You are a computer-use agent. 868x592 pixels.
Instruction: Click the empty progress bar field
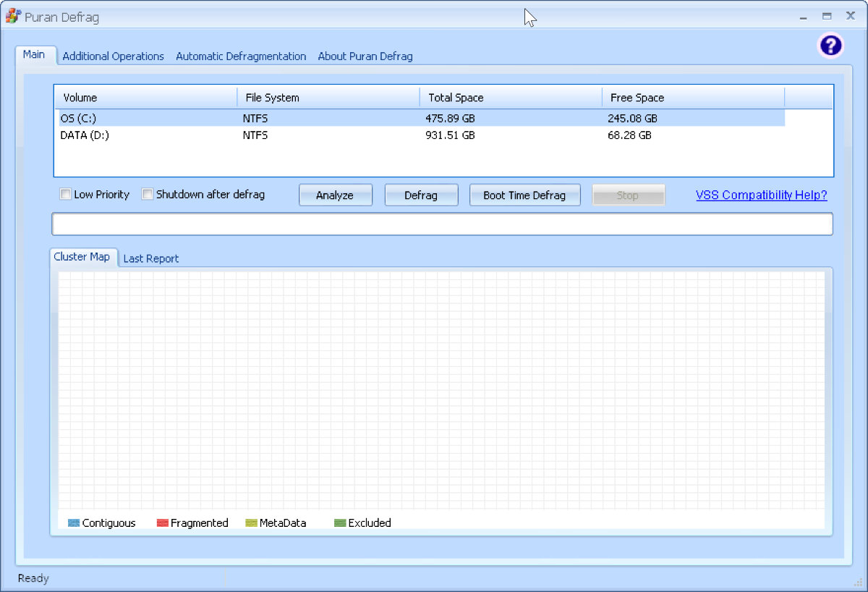[x=442, y=224]
